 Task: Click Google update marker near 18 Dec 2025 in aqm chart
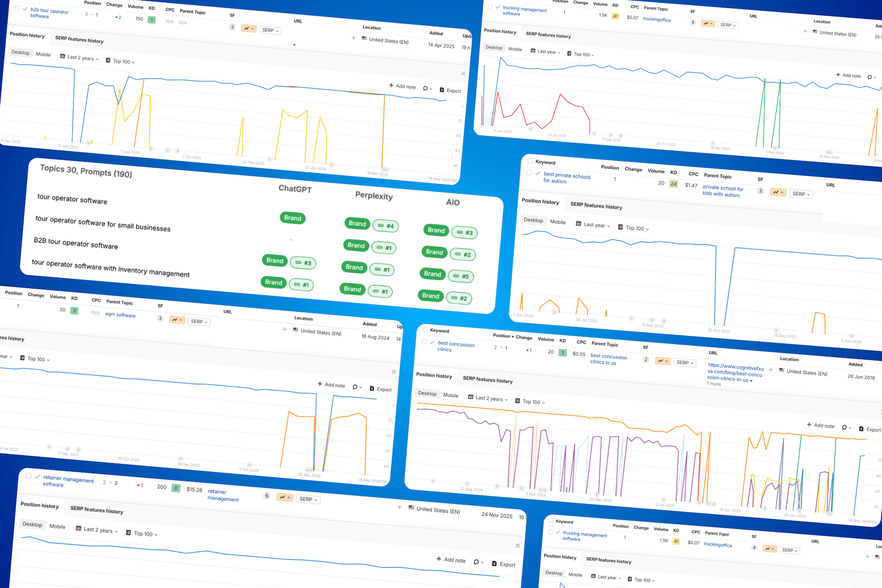[x=180, y=459]
